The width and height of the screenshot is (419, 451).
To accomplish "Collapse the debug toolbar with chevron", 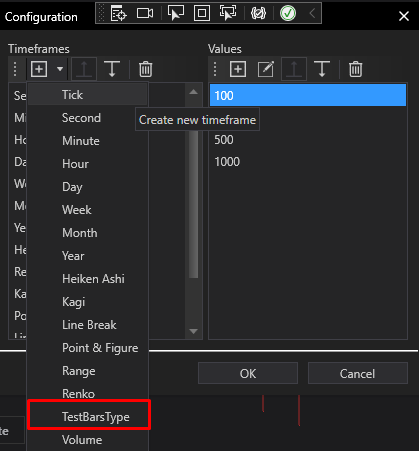I will pos(312,13).
